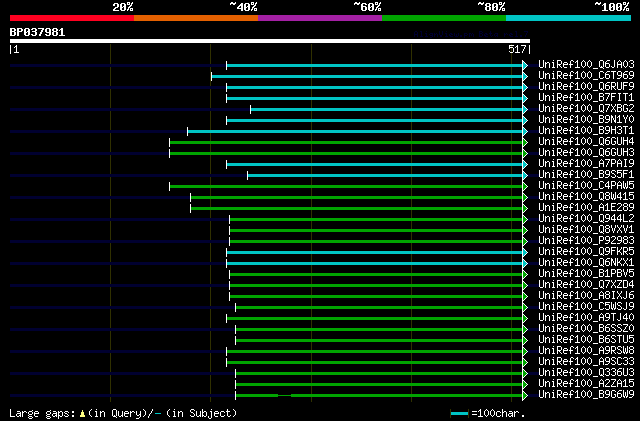This screenshot has height=421, width=640.
Task: Select UniRef100_Q6GUH3 label
Action: [586, 153]
